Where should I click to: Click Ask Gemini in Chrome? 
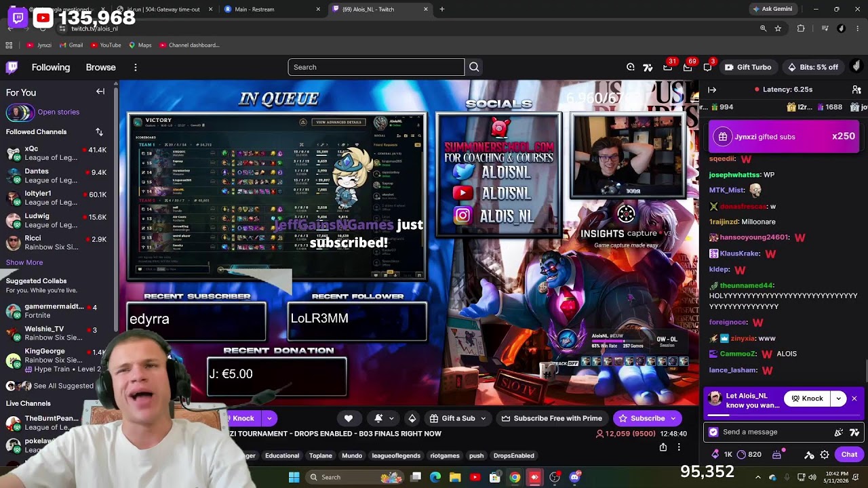tap(772, 9)
